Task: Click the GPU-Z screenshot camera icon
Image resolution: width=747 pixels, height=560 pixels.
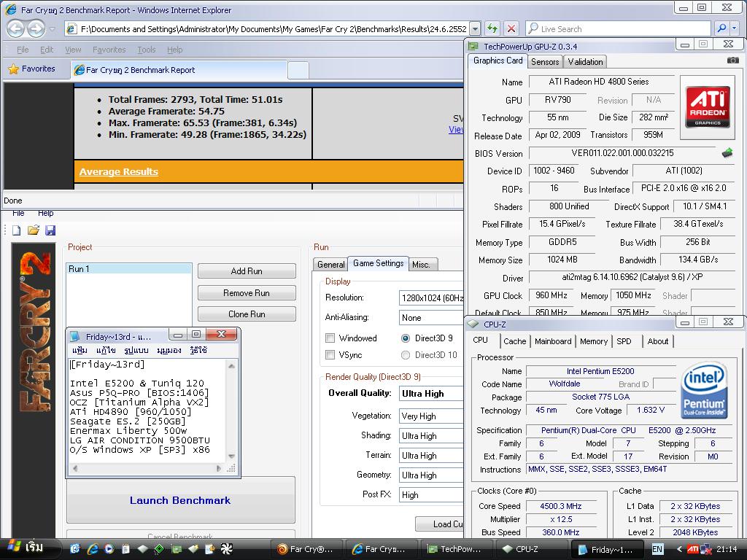Action: pos(732,61)
